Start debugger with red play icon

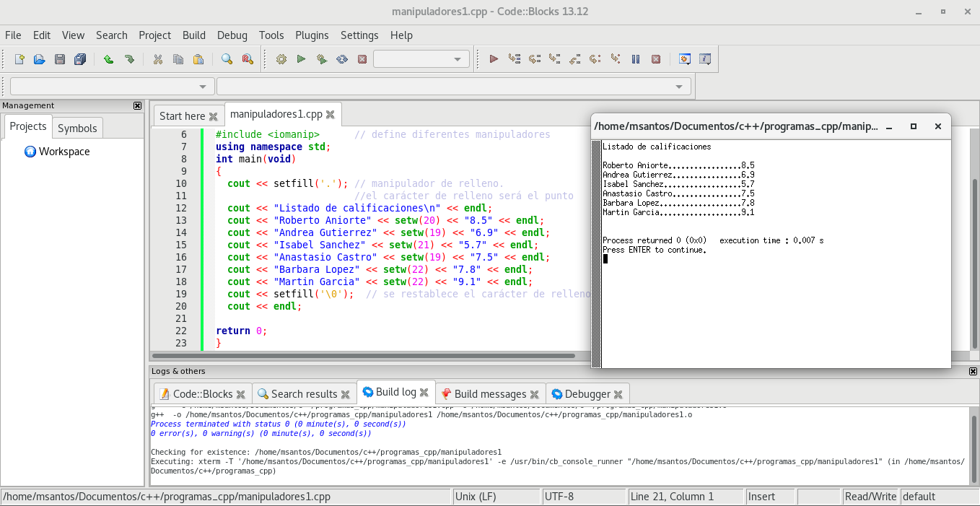[x=494, y=59]
